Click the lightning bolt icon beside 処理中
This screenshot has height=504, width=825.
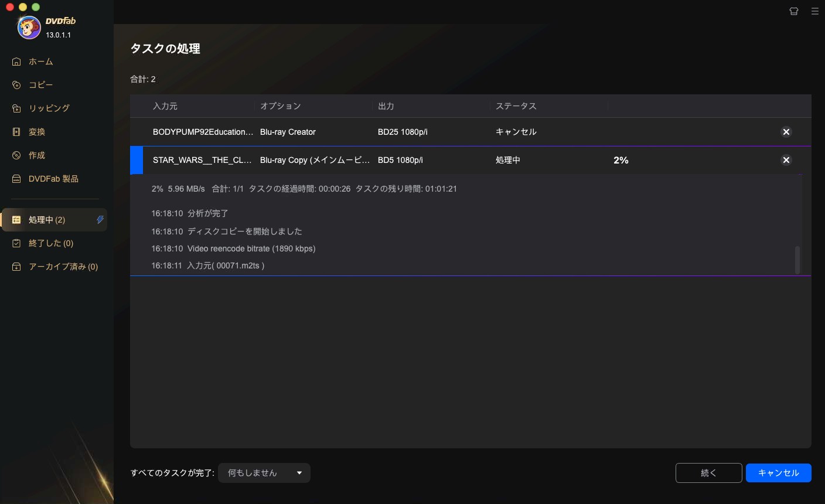100,220
